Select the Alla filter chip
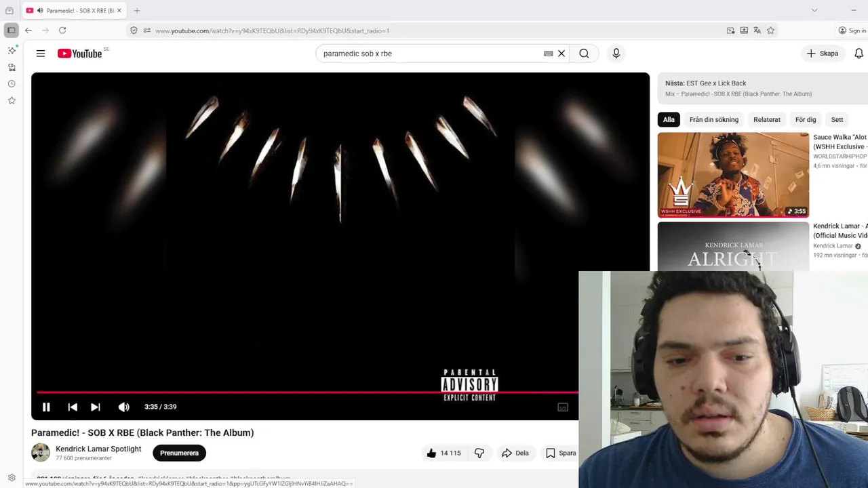Viewport: 868px width, 488px height. 669,119
